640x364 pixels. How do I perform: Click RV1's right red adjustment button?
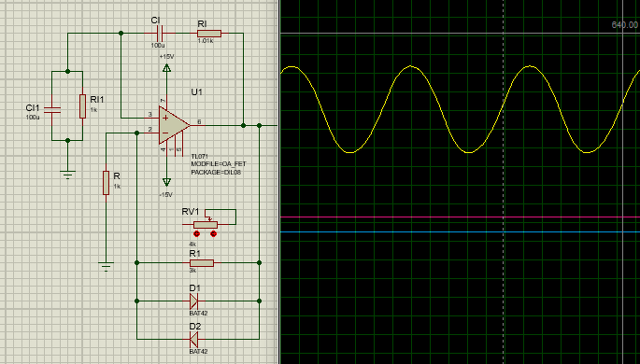[213, 233]
